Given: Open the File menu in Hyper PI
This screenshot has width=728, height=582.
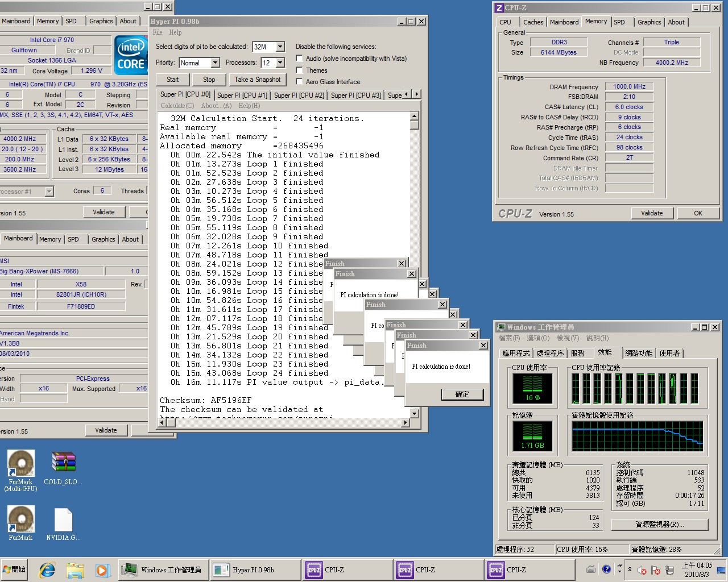Looking at the screenshot, I should (x=158, y=32).
